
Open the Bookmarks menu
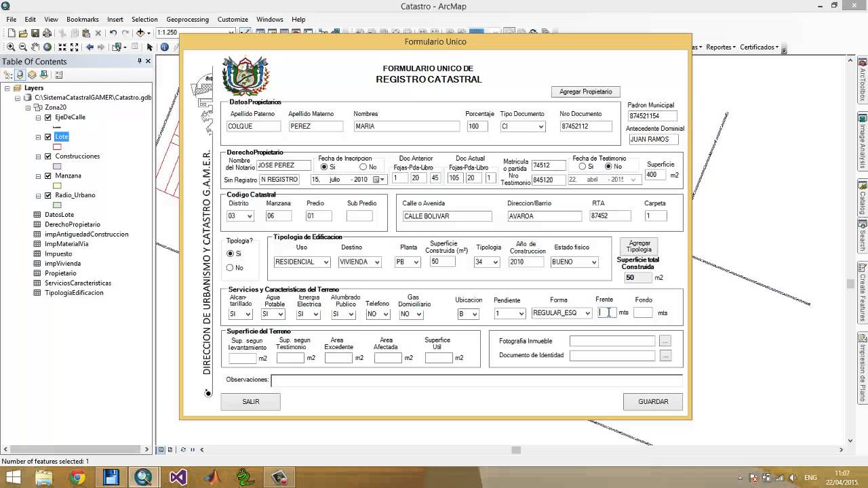click(x=83, y=19)
